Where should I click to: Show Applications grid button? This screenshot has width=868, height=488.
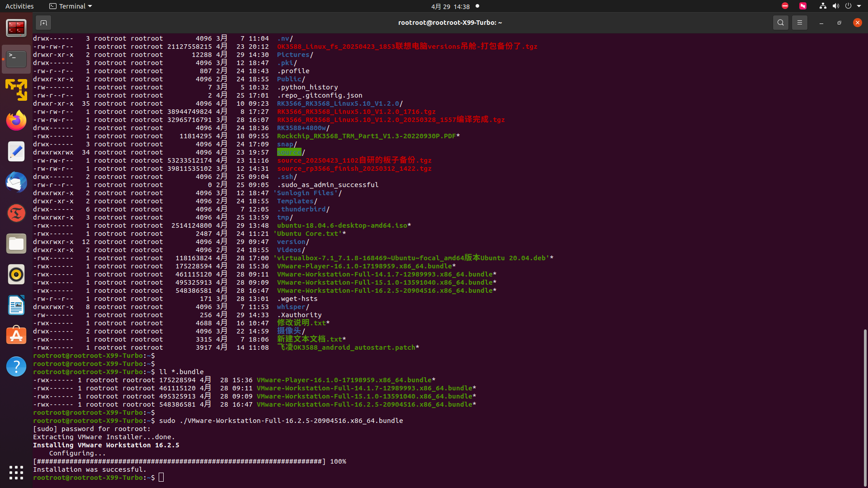click(x=16, y=472)
